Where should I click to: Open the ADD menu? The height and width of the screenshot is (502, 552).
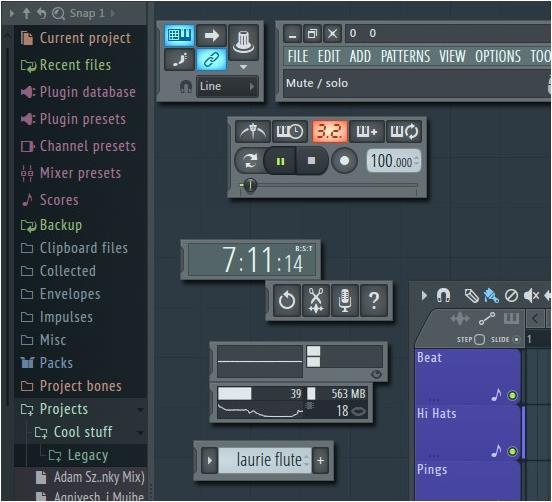pos(360,56)
